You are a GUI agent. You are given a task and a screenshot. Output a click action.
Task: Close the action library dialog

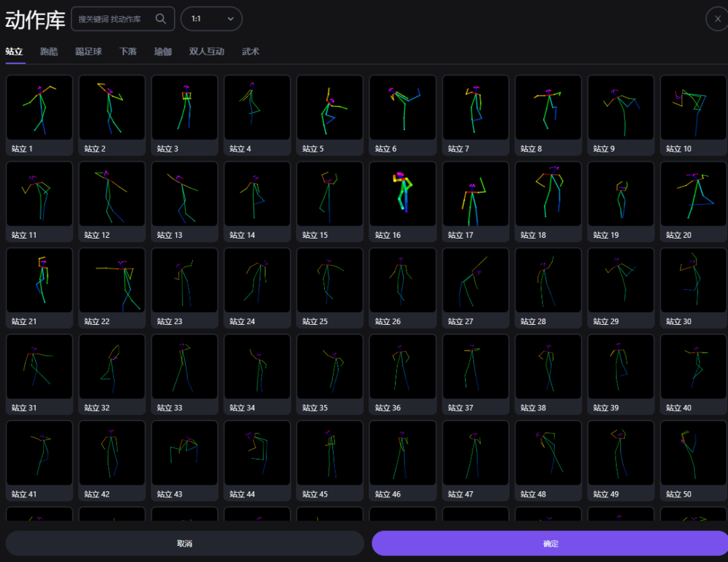tap(717, 19)
